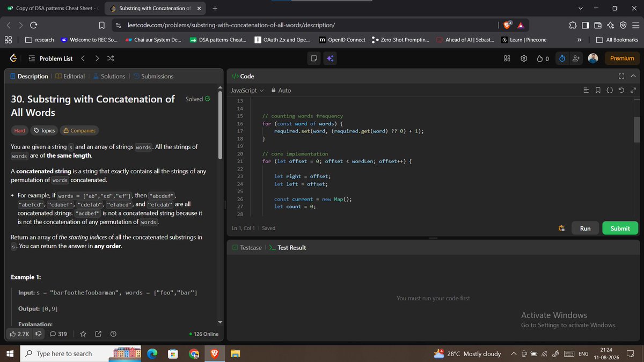Open Learn | Pinecone bookmark
This screenshot has height=362, width=644.
pyautogui.click(x=524, y=40)
